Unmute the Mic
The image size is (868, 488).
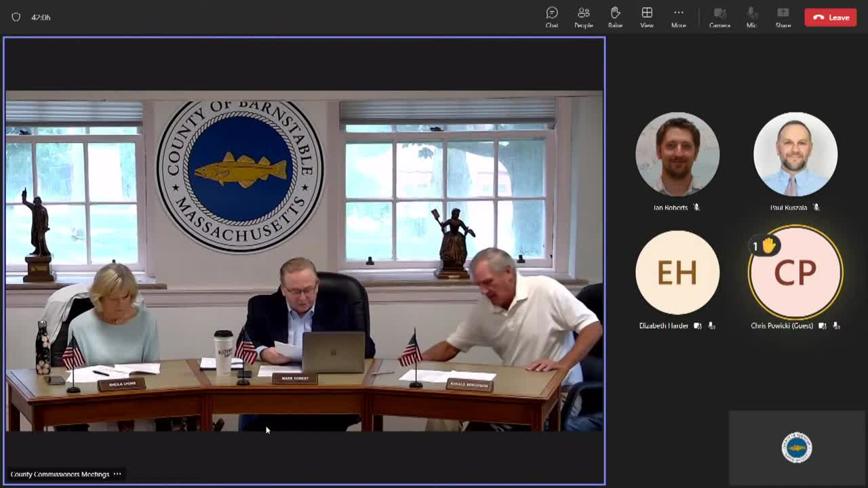click(751, 17)
